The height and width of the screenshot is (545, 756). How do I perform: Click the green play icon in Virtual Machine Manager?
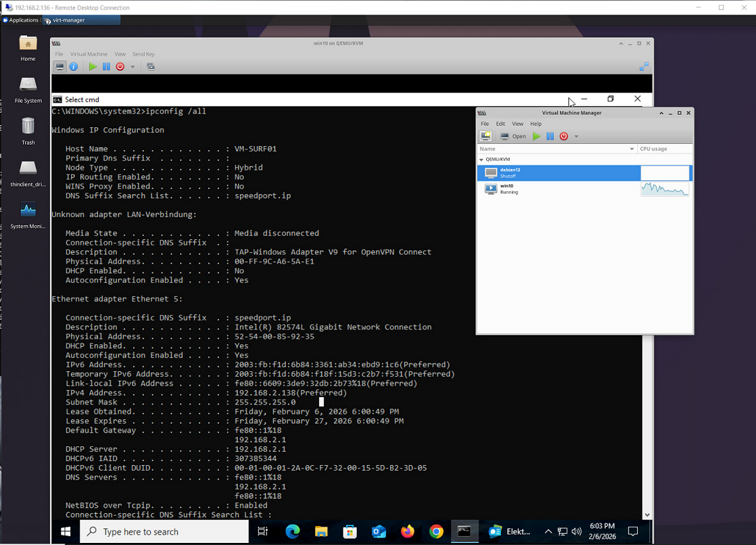click(x=536, y=136)
